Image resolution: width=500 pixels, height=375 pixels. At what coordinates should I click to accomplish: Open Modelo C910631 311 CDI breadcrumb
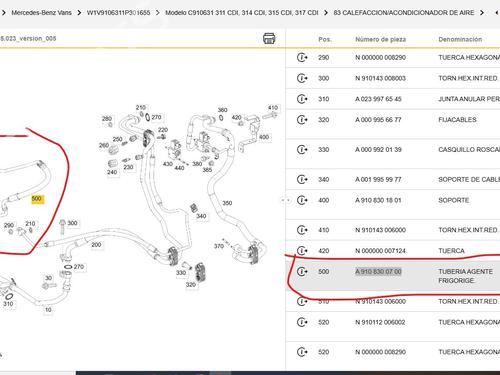(242, 13)
